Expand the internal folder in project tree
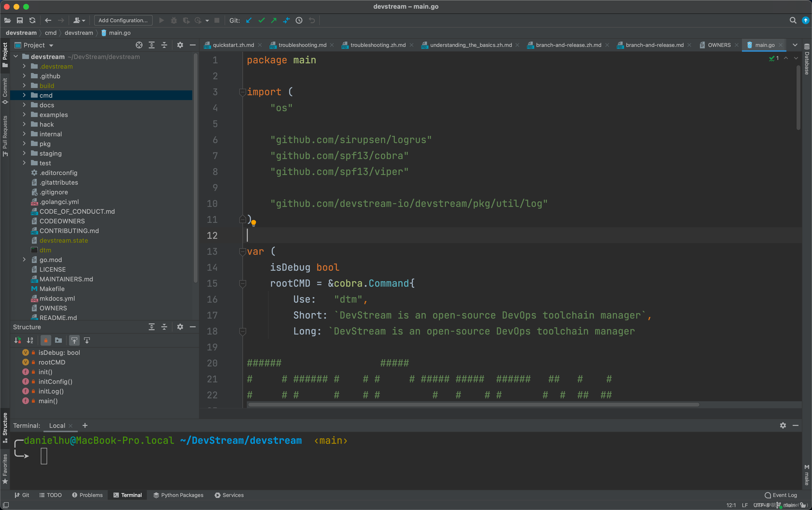The image size is (812, 510). point(24,134)
